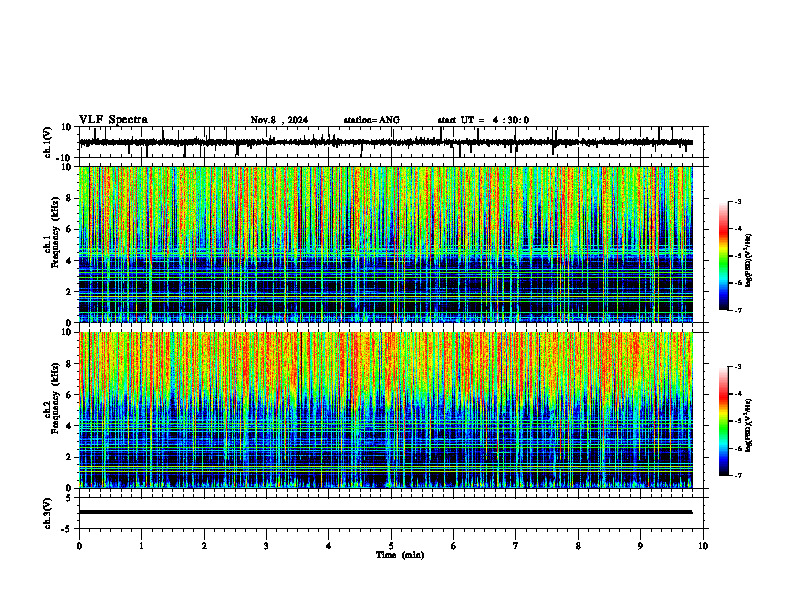Select the "start UT = 4 :30: 0" label
This screenshot has height=612, width=792.
[483, 120]
